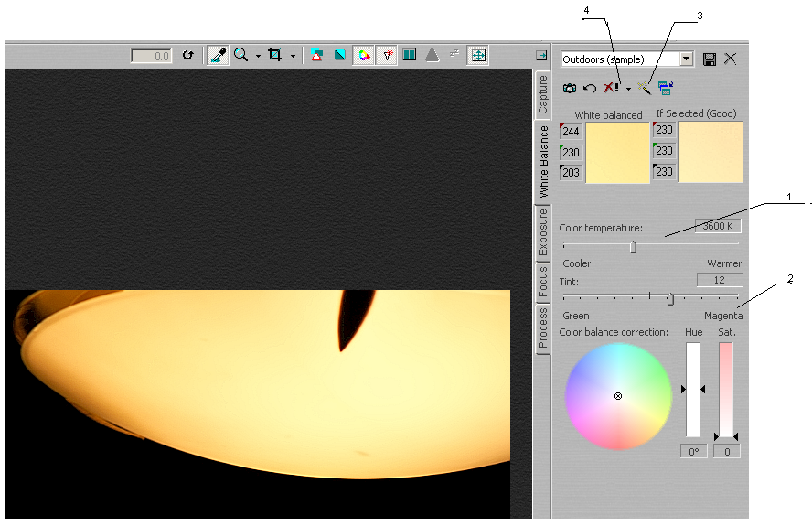Click the lamp image preview
This screenshot has height=526, width=812.
[x=257, y=403]
